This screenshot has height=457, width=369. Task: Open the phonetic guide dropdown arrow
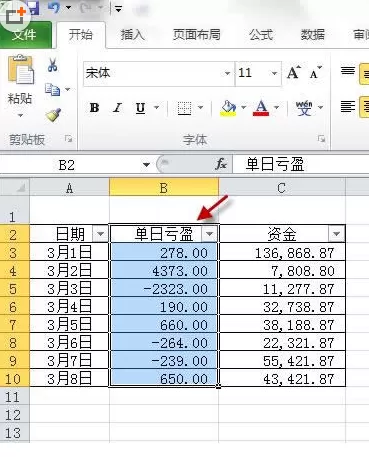pyautogui.click(x=321, y=107)
